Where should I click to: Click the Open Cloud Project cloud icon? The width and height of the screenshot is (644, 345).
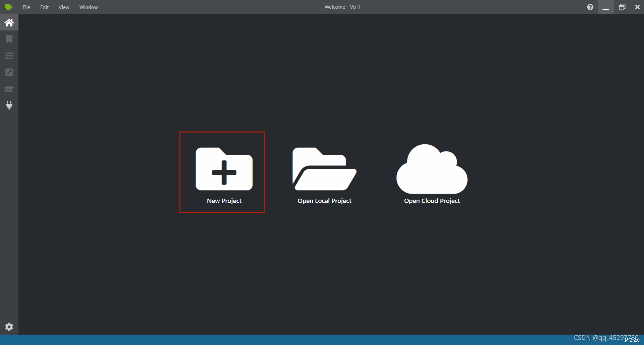coord(432,169)
